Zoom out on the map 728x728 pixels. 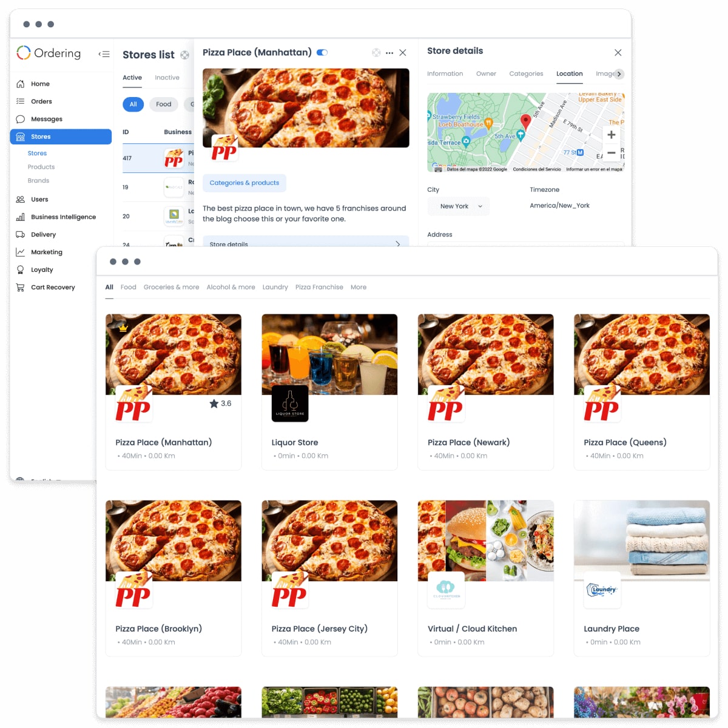pyautogui.click(x=612, y=153)
